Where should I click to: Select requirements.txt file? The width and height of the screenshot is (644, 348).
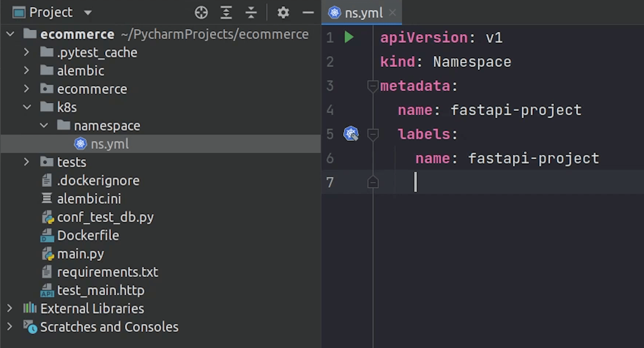[x=107, y=272]
